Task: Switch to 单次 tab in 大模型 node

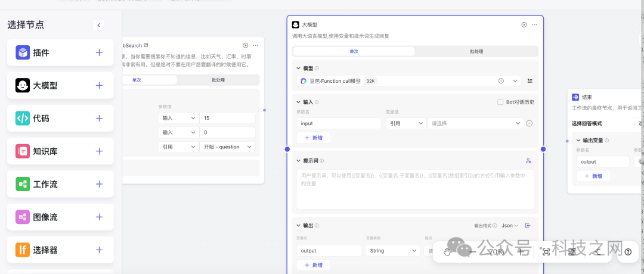Action: [354, 52]
